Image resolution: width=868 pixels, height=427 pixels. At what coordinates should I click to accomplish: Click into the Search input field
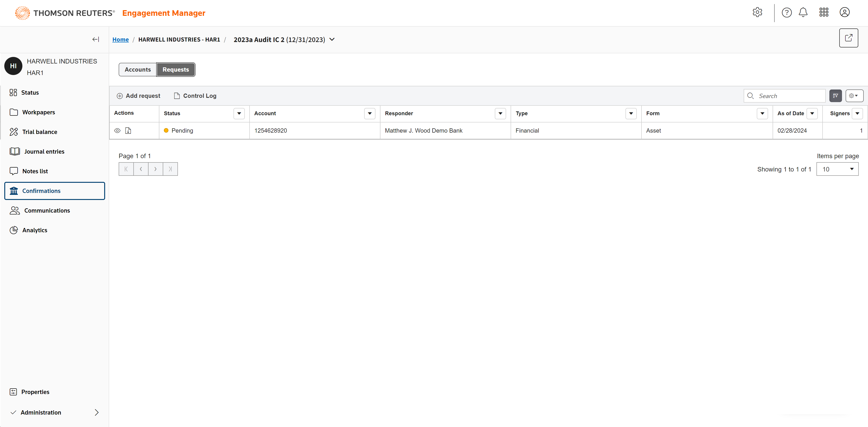(x=788, y=96)
